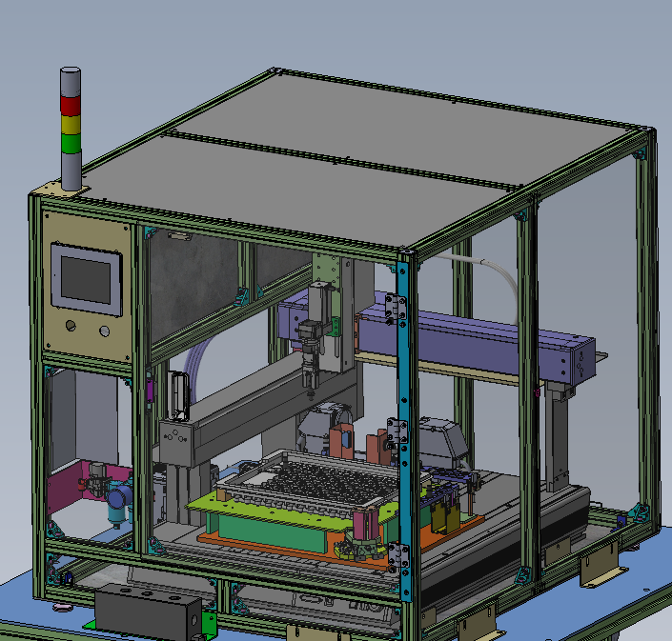The height and width of the screenshot is (641, 672).
Task: Click the dark HMI touchscreen on the control panel
Action: pyautogui.click(x=86, y=280)
